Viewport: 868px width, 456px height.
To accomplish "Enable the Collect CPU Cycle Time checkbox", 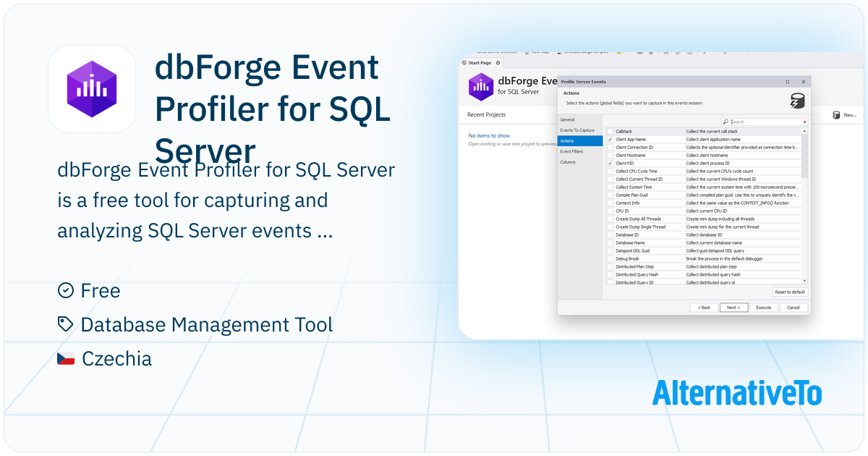I will [610, 171].
